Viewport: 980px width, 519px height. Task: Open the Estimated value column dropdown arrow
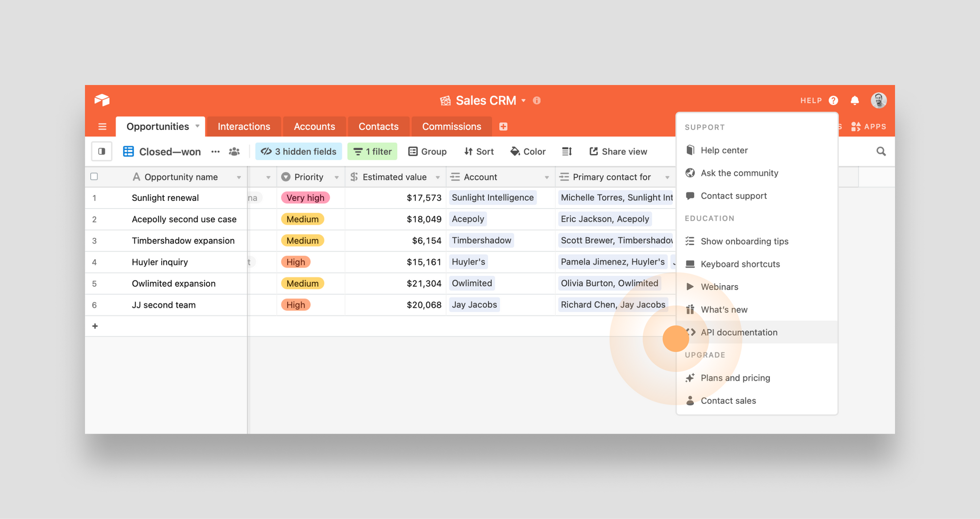coord(438,177)
